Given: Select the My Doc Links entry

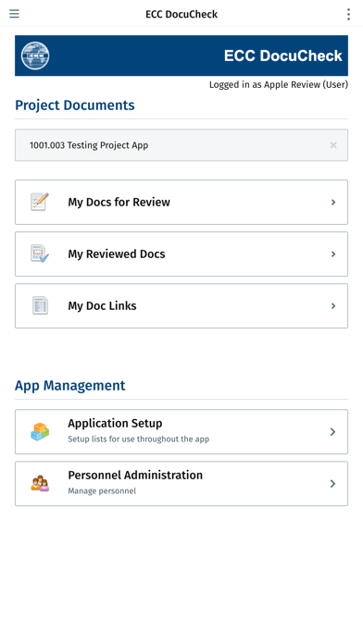Looking at the screenshot, I should pos(181,306).
